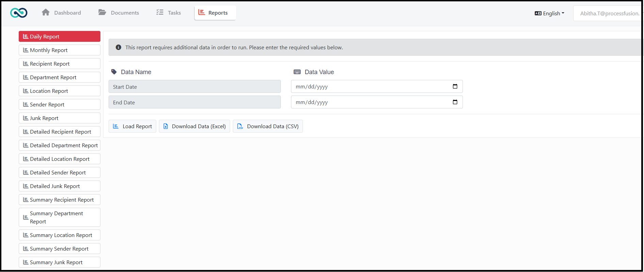644x272 pixels.
Task: Open Recipient Report
Action: point(60,64)
